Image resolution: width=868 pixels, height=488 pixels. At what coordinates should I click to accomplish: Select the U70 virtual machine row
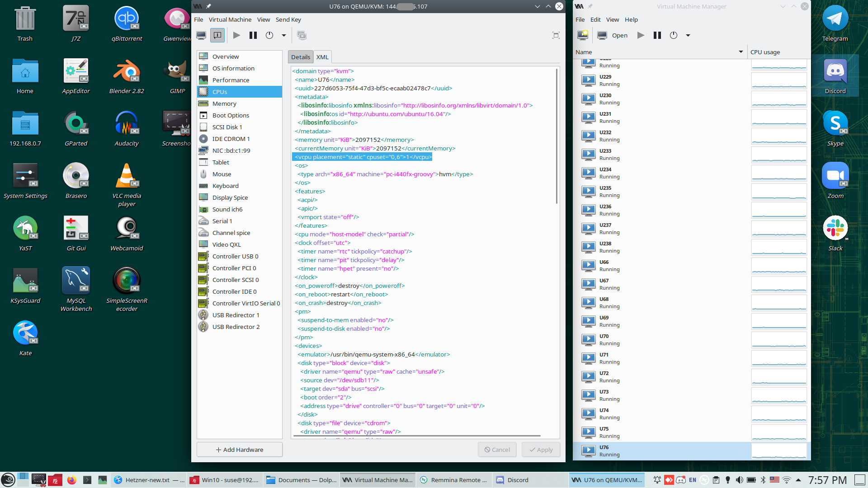(660, 340)
